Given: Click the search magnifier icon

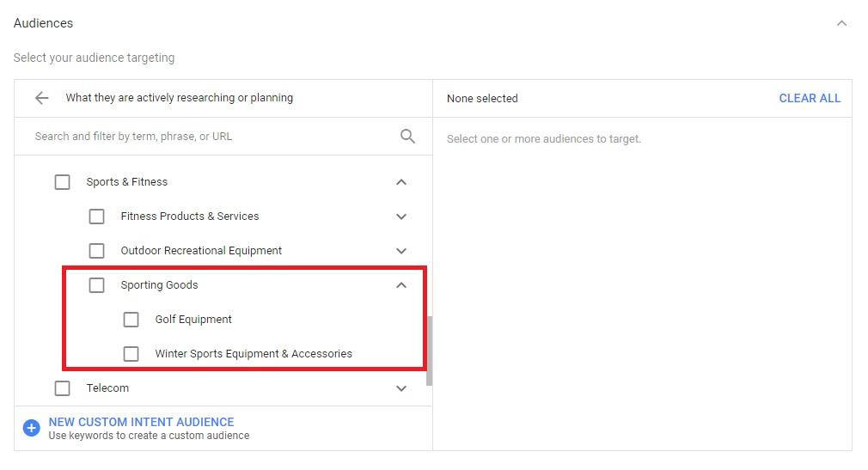Looking at the screenshot, I should point(407,136).
